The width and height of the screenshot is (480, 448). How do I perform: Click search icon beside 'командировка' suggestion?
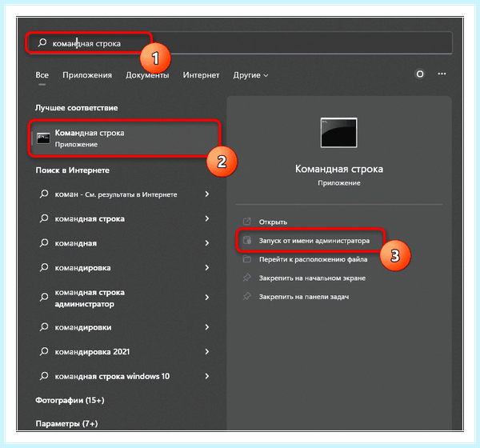44,267
